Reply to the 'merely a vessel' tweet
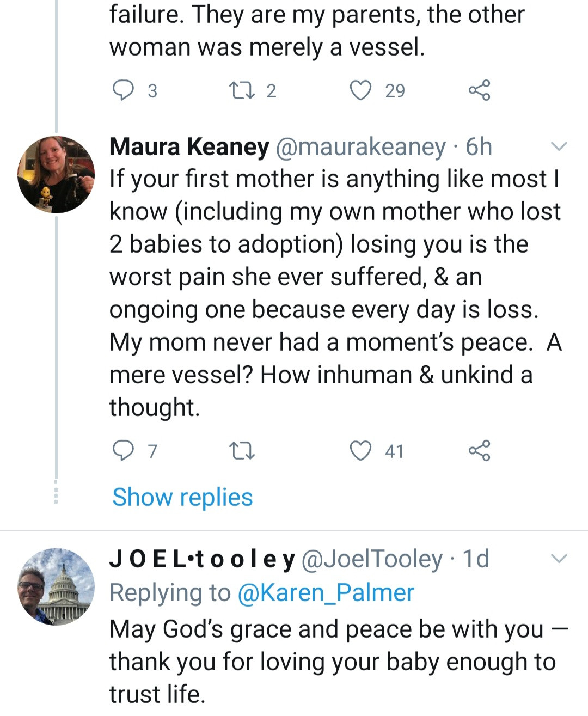 click(123, 90)
